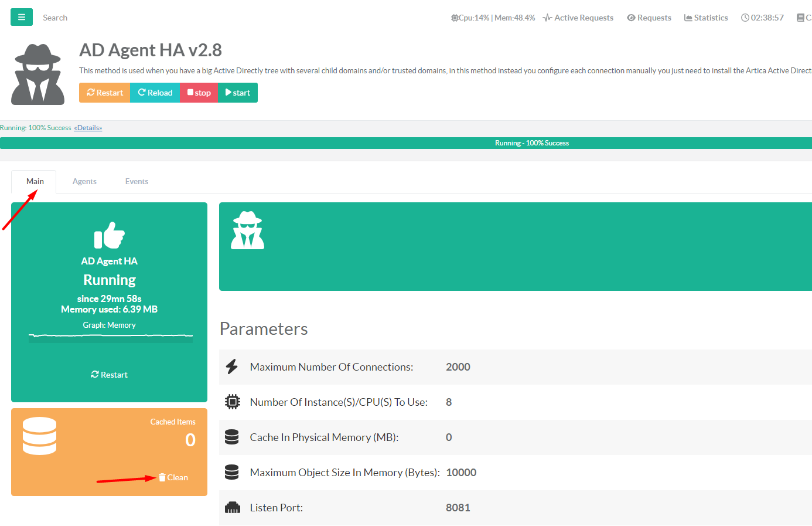Clean the cached items

[173, 477]
